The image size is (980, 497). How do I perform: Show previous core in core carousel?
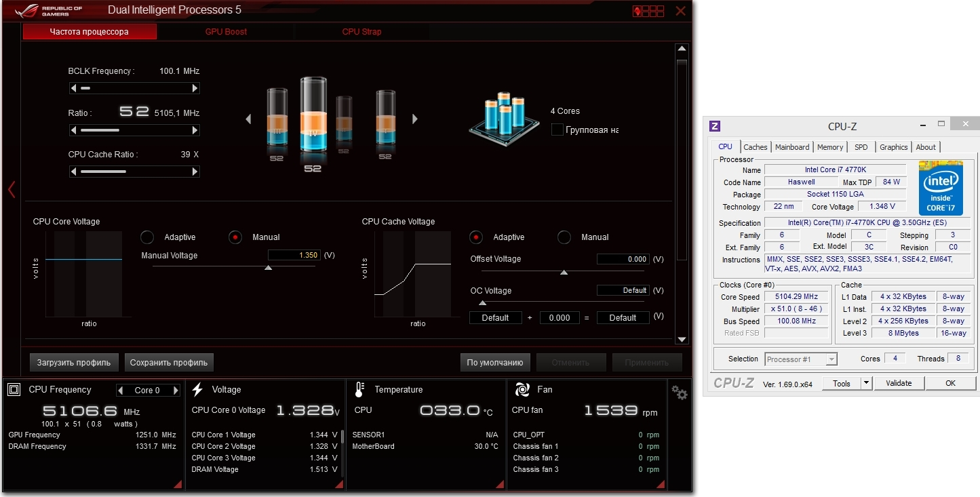pyautogui.click(x=248, y=119)
